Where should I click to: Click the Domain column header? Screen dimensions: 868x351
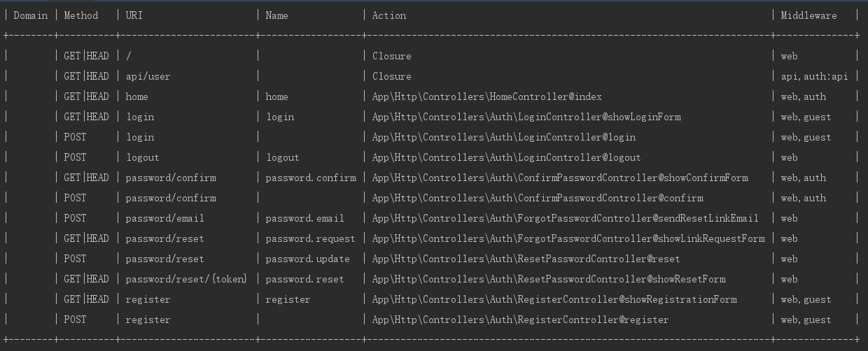31,15
